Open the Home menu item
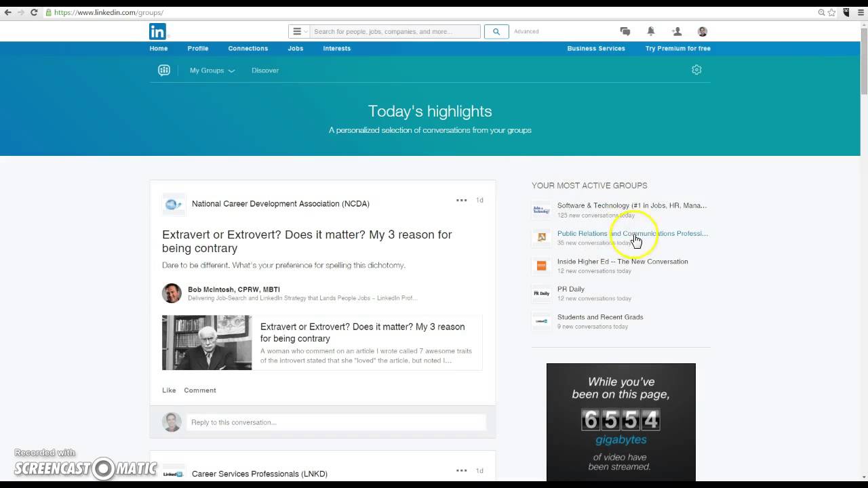Viewport: 868px width, 488px height. click(159, 49)
